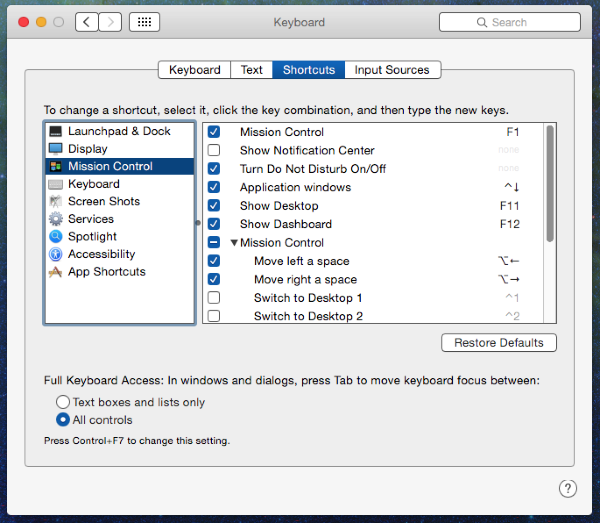Go back with the left arrow button
This screenshot has width=600, height=523.
[87, 22]
